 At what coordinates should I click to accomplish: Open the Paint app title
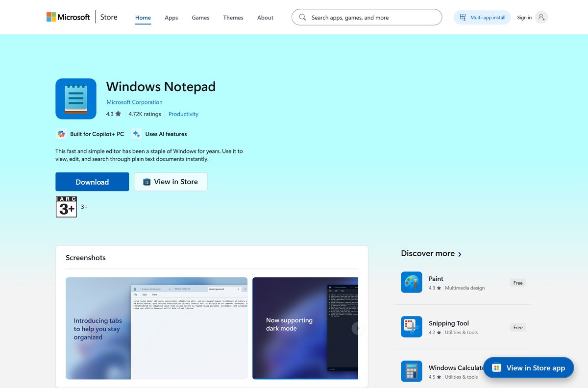[436, 279]
